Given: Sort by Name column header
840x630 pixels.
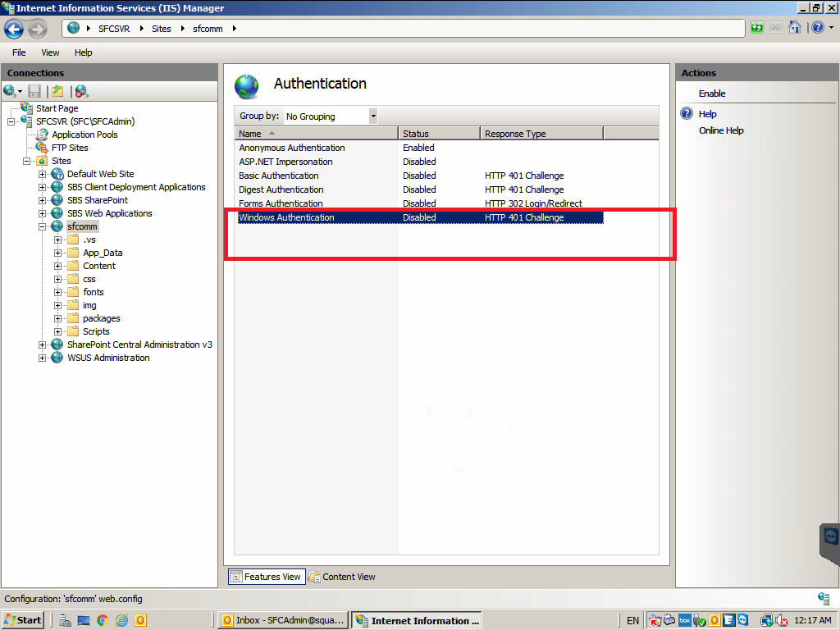Looking at the screenshot, I should pyautogui.click(x=316, y=134).
